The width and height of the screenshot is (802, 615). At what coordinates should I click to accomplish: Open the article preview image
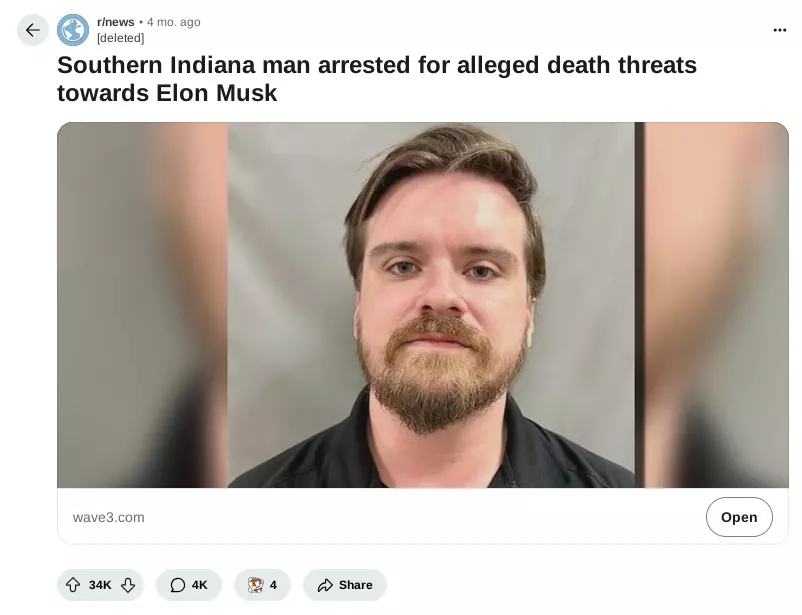pyautogui.click(x=422, y=305)
